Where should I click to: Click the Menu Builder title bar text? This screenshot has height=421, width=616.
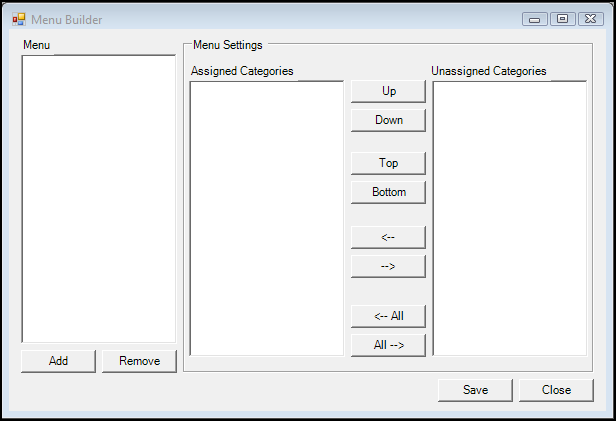click(x=67, y=20)
